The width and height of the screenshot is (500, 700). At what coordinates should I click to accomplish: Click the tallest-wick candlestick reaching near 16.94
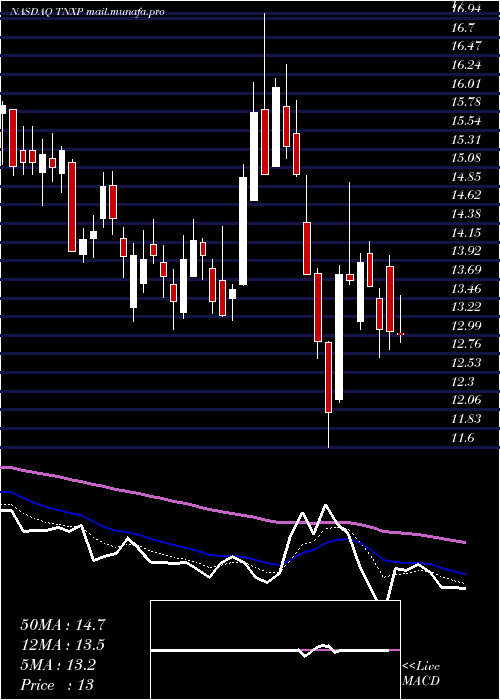(x=265, y=94)
